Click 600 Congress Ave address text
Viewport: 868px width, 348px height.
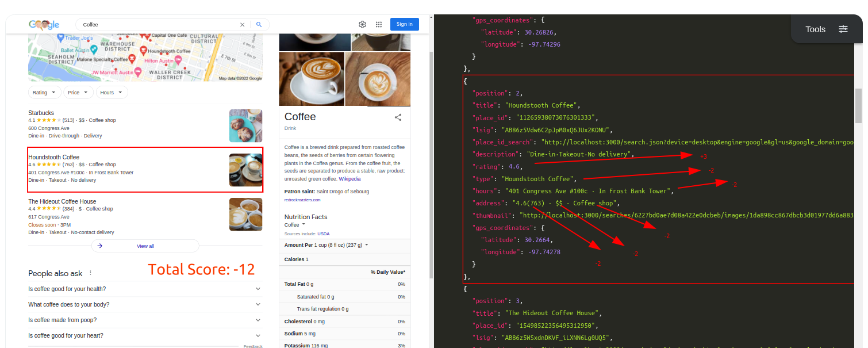[x=49, y=128]
